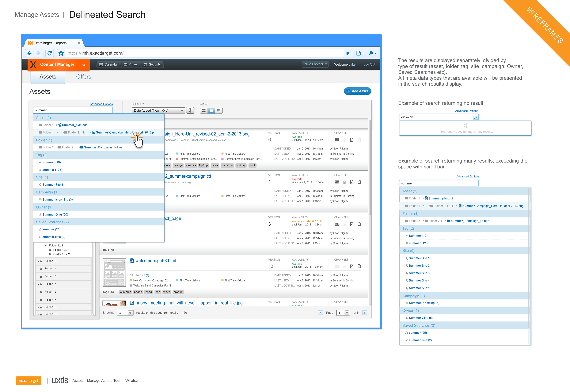
Task: Open Advanced Options link above main search
Action: tap(101, 104)
